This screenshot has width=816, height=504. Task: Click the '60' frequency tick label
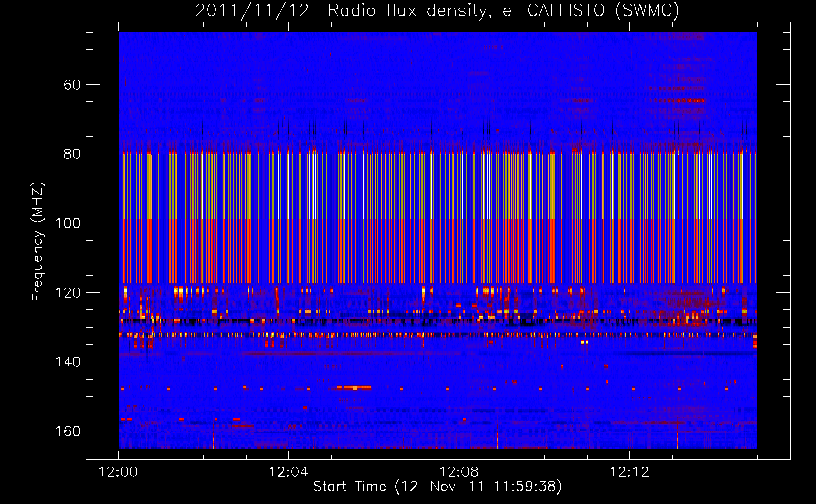point(72,85)
